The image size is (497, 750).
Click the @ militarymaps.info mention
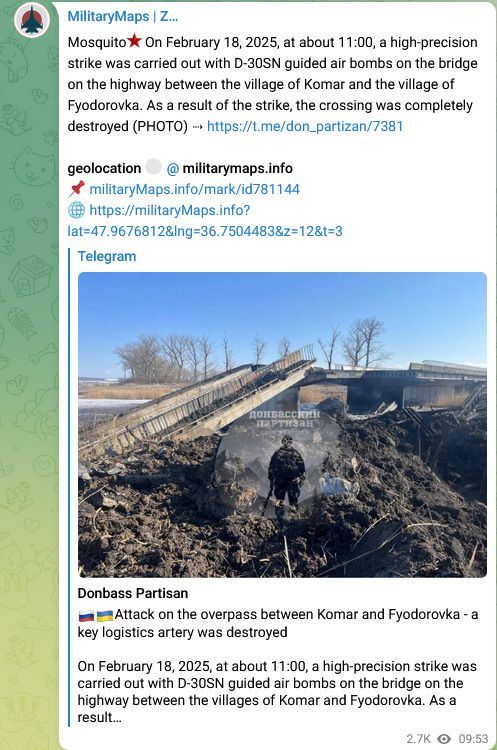[230, 168]
